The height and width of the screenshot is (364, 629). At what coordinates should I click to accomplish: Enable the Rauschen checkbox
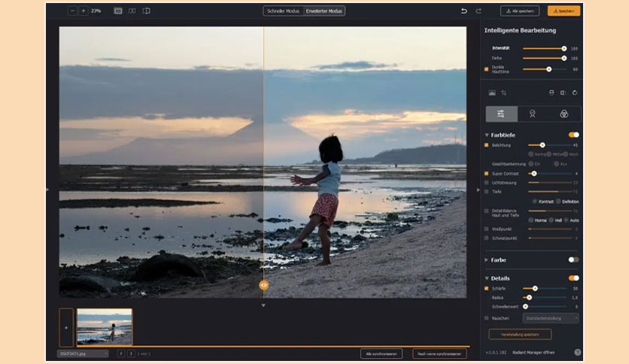487,318
